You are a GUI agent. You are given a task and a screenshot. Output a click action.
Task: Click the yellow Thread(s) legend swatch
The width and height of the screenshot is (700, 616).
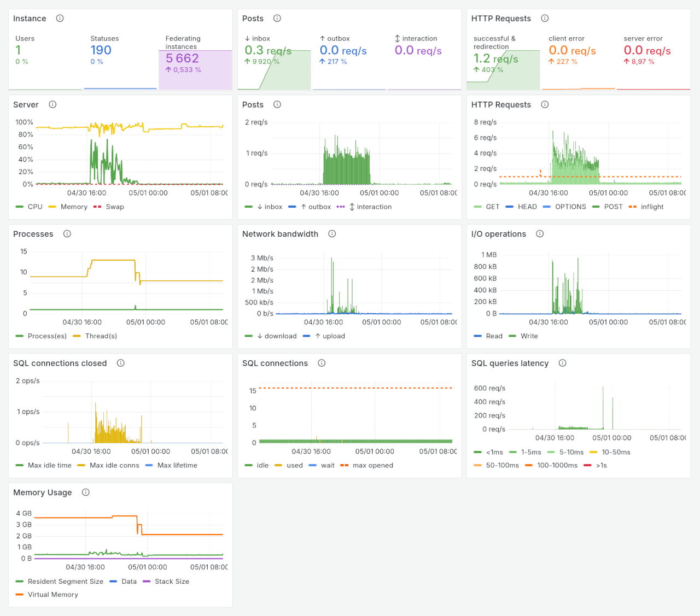(x=77, y=336)
